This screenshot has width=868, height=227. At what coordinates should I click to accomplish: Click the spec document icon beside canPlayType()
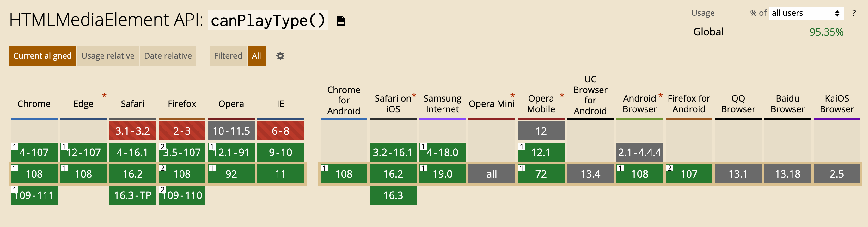(341, 21)
